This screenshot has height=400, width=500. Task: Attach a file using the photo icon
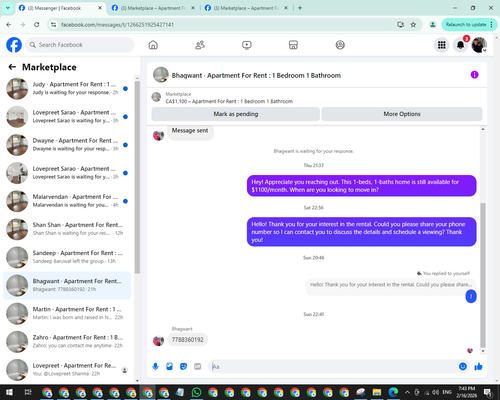coord(169,367)
